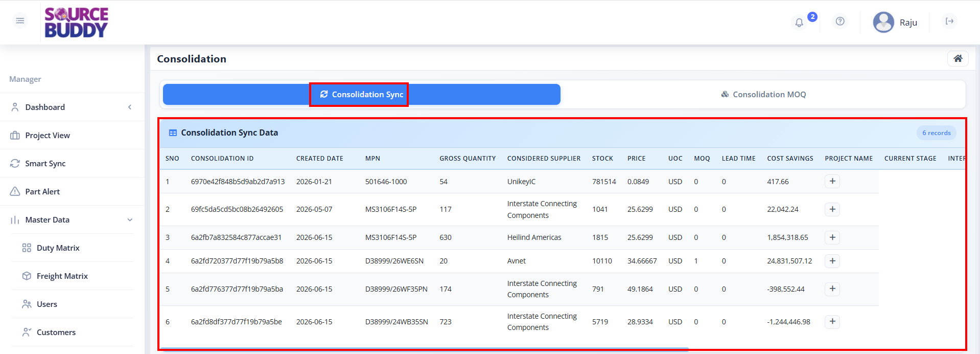
Task: Click the logout icon
Action: 949,21
